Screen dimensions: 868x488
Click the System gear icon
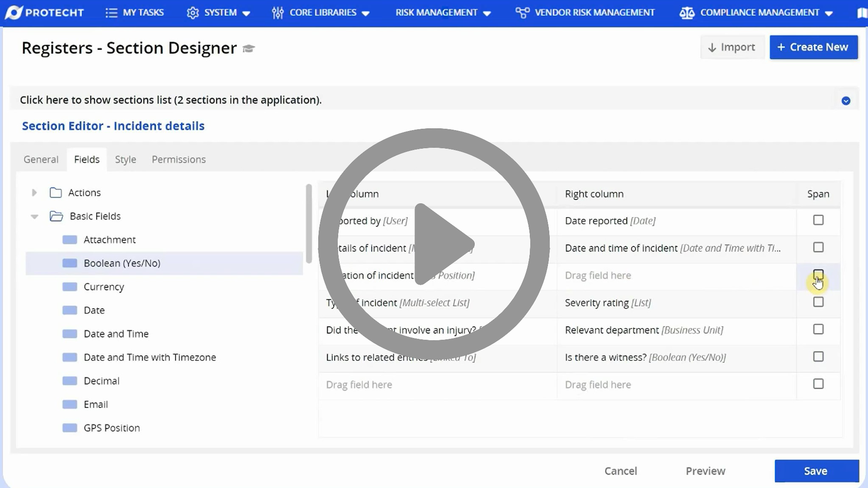[x=193, y=12]
